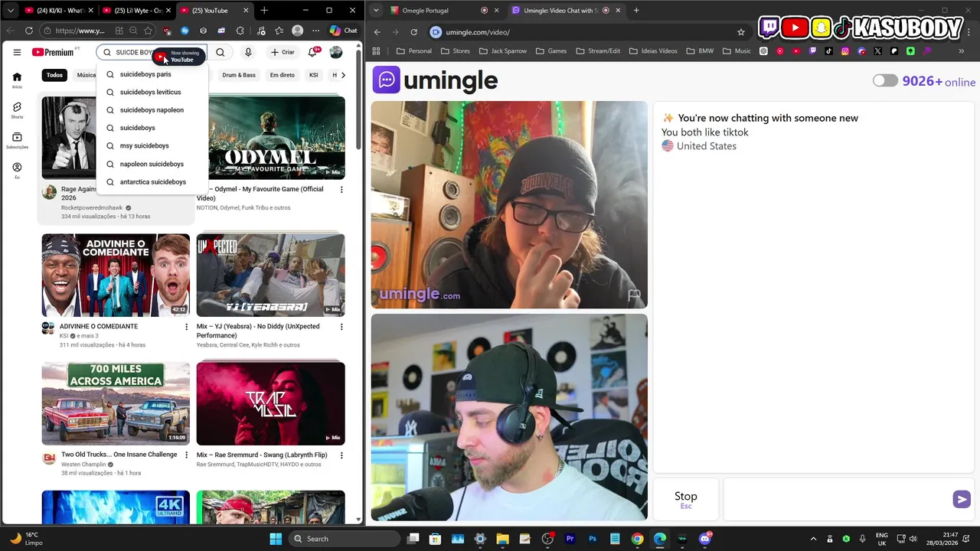
Task: Open YouTube notifications bell
Action: (x=312, y=52)
